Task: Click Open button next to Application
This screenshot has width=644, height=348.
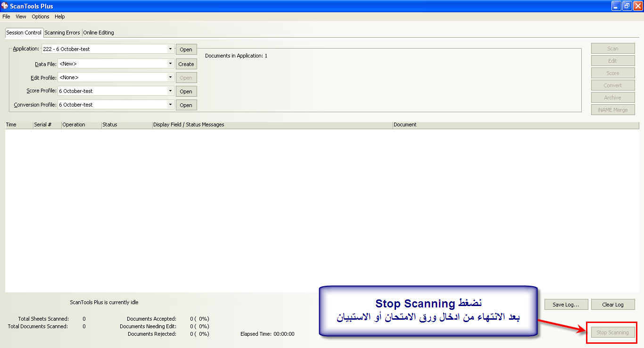Action: (186, 50)
